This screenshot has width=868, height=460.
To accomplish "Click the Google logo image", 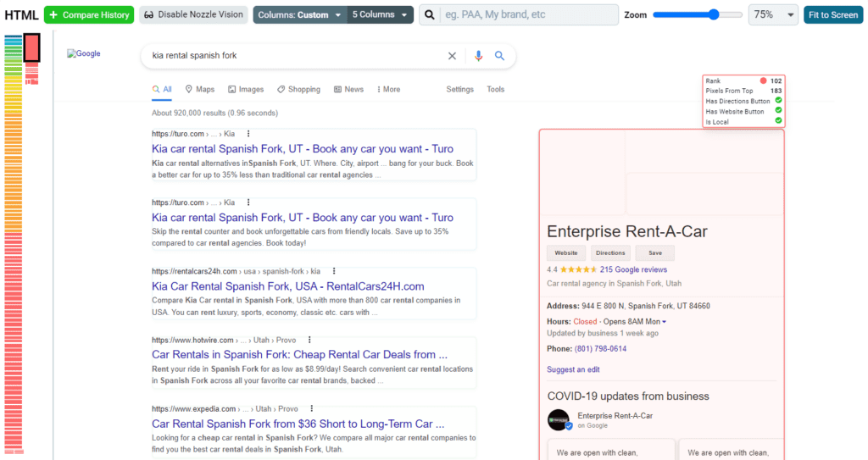I will (x=84, y=53).
